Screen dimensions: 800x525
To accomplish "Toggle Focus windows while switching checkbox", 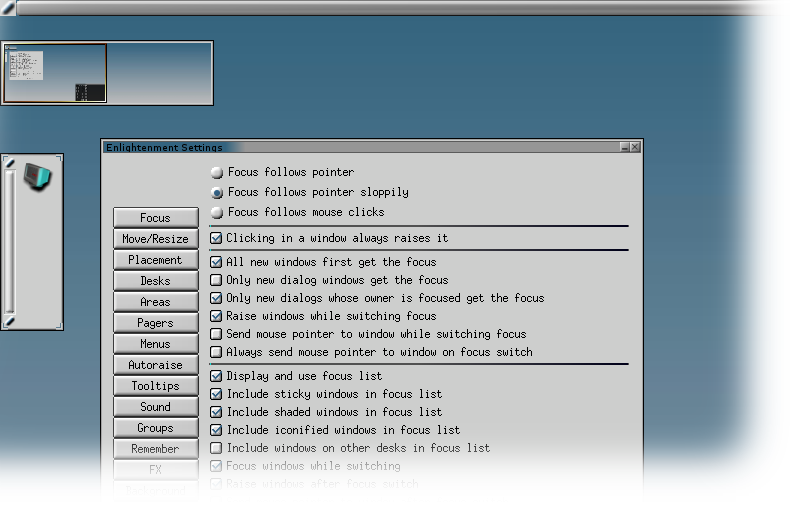I will [216, 466].
